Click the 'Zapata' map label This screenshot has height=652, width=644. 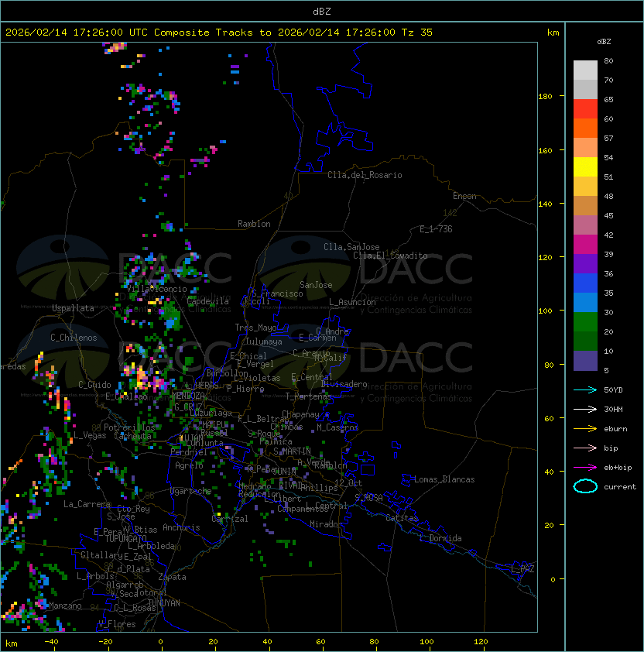(x=172, y=577)
